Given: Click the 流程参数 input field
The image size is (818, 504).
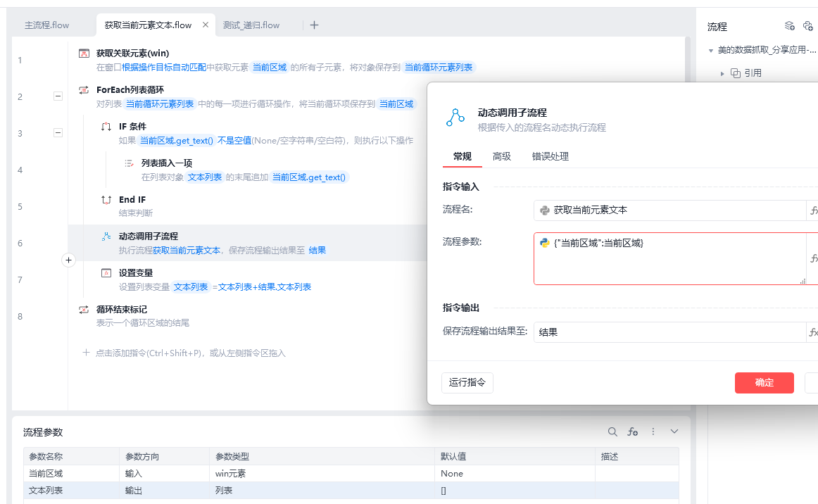Looking at the screenshot, I should pyautogui.click(x=670, y=259).
